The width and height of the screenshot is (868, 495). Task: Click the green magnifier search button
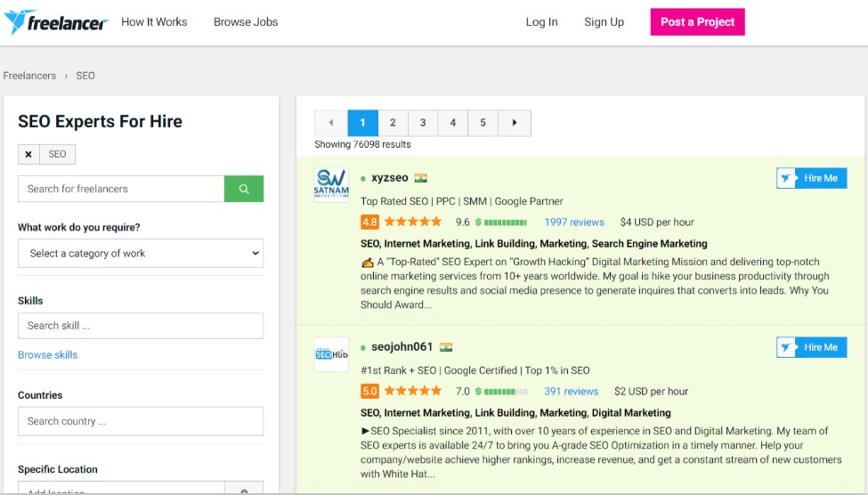[x=244, y=189]
